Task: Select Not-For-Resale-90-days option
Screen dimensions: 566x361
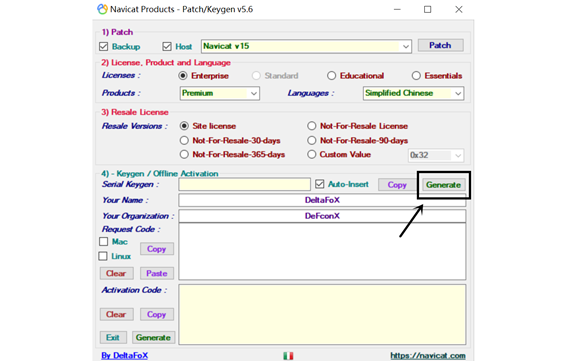Action: (312, 140)
